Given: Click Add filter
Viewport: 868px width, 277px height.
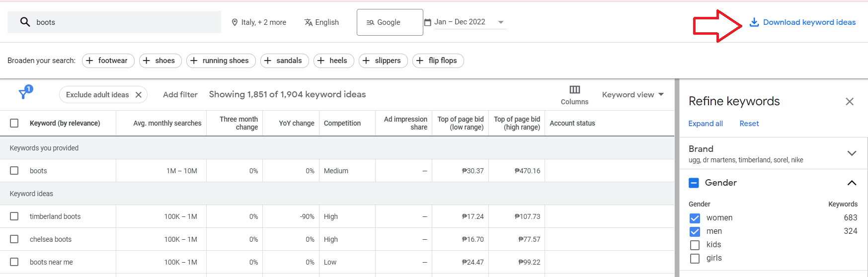Looking at the screenshot, I should coord(180,95).
